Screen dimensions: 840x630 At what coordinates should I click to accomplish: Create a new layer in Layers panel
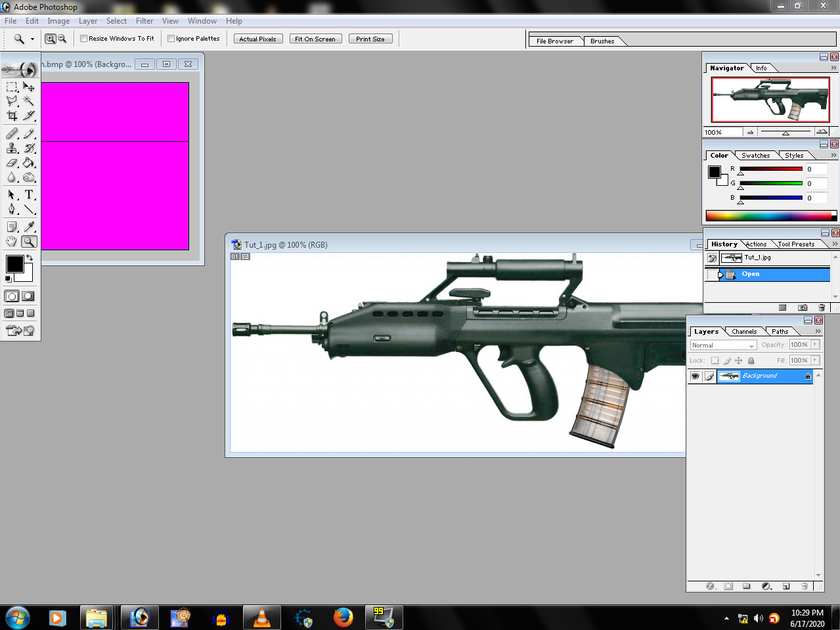pos(786,585)
